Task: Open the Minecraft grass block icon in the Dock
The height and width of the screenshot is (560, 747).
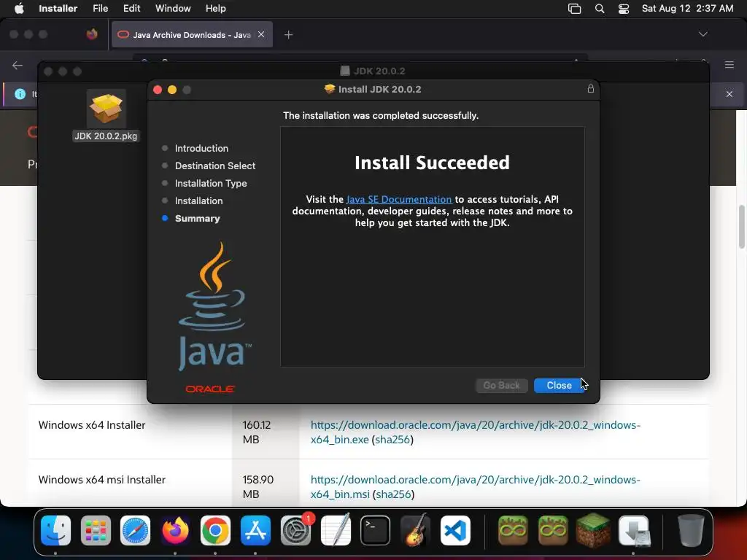Action: point(593,530)
